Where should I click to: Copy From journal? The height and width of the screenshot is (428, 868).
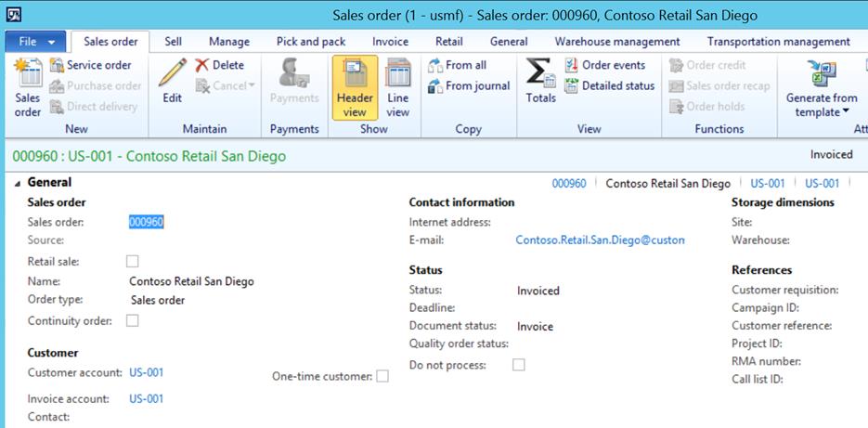[x=469, y=85]
